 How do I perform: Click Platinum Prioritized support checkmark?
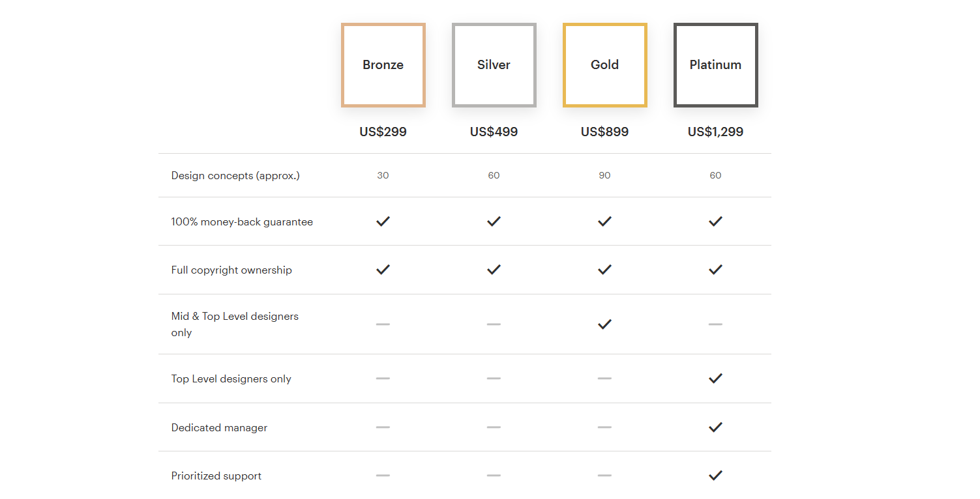(x=715, y=476)
